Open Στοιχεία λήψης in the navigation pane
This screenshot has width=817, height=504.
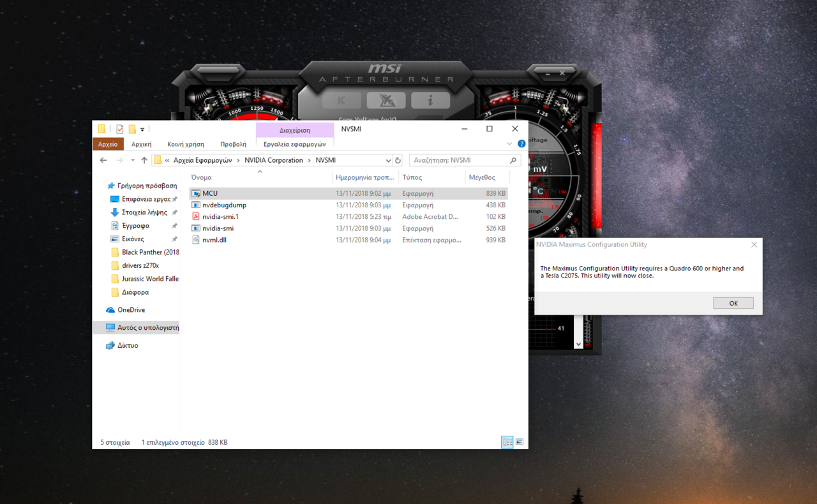144,212
